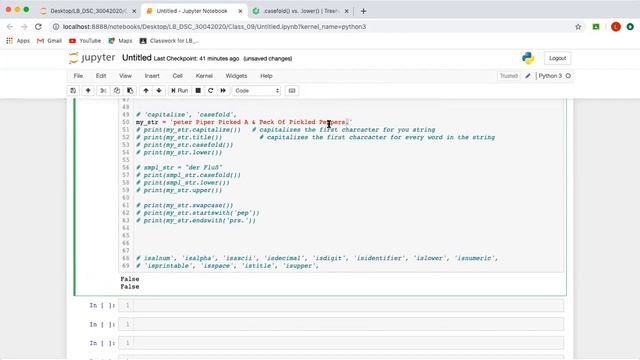Restart the kernel with circular arrow icon
Image resolution: width=640 pixels, height=360 pixels.
(211, 91)
